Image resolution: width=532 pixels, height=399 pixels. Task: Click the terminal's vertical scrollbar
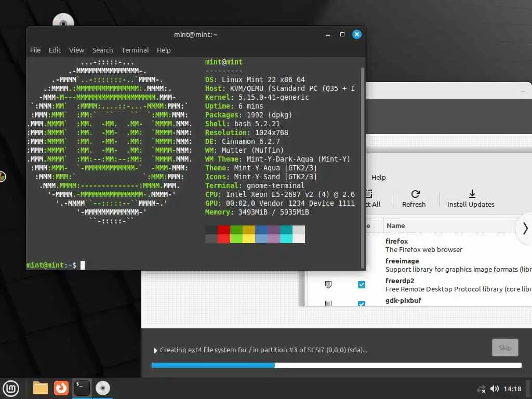click(362, 168)
